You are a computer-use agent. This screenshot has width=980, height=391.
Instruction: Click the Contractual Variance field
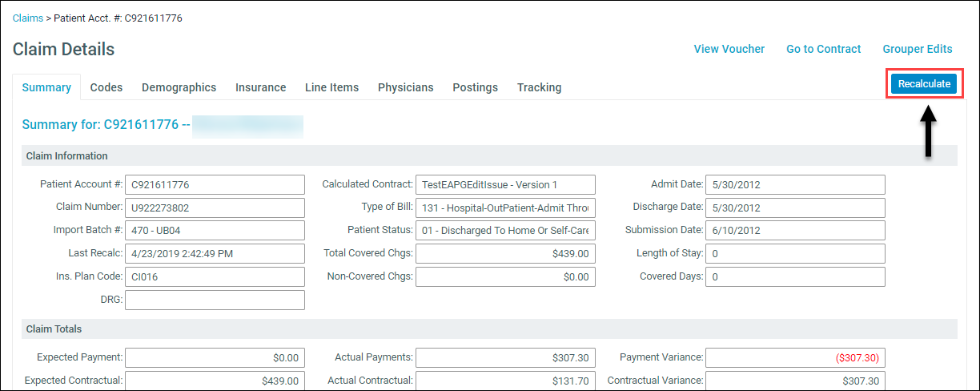pyautogui.click(x=795, y=381)
